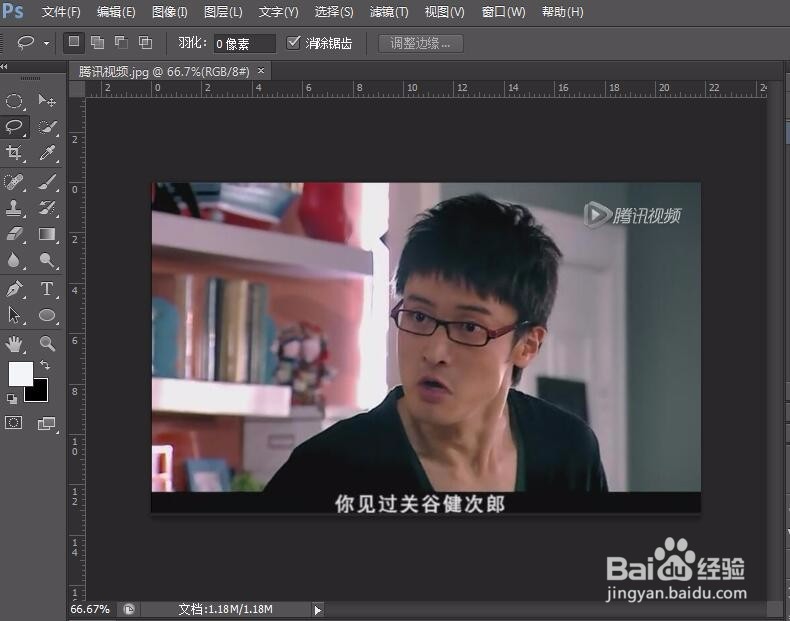Open the 文件(F) menu
790x621 pixels.
61,12
